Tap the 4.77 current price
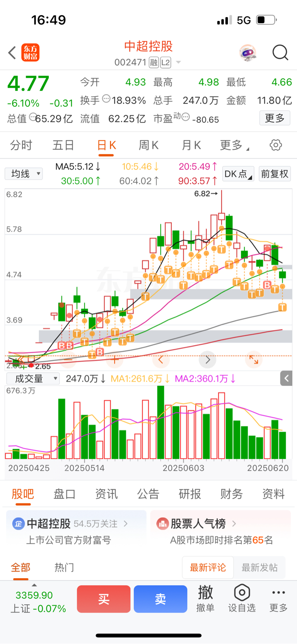Screen dimensions: 297x644 click(x=28, y=84)
